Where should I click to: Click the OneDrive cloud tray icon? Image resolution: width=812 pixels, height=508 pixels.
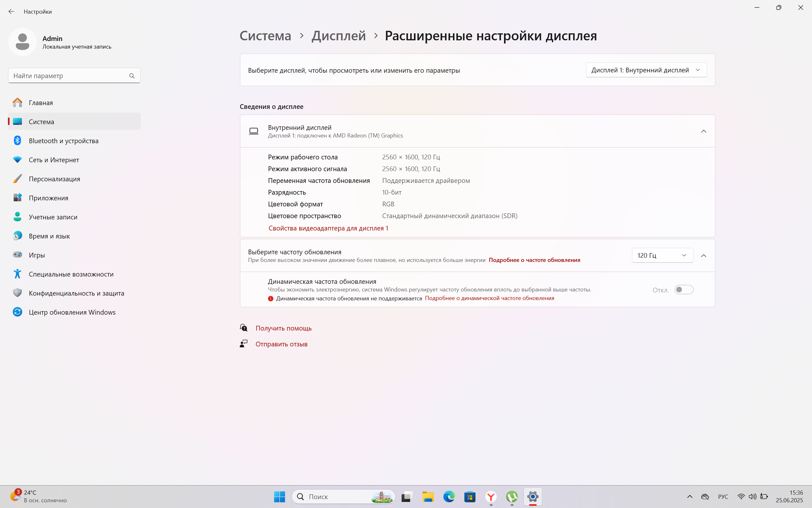[x=705, y=497]
